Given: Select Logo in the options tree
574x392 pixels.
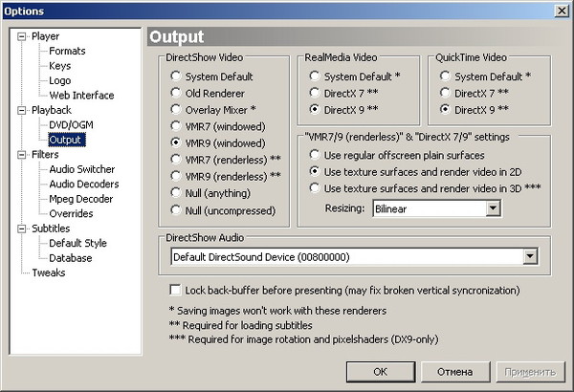Looking at the screenshot, I should (59, 80).
